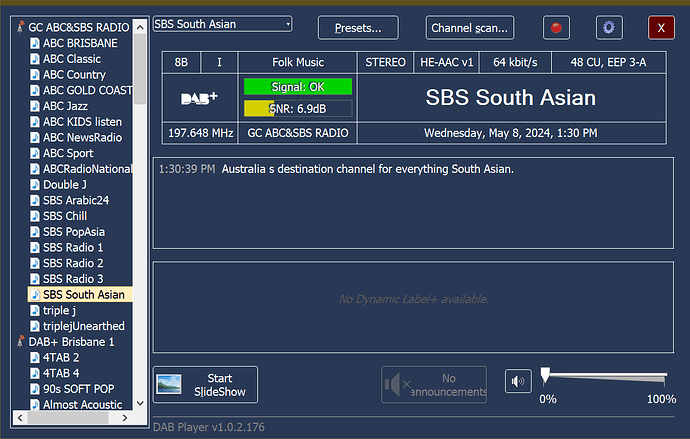Click the DAB+ Brisbane 1 antenna icon
690x439 pixels.
point(20,342)
